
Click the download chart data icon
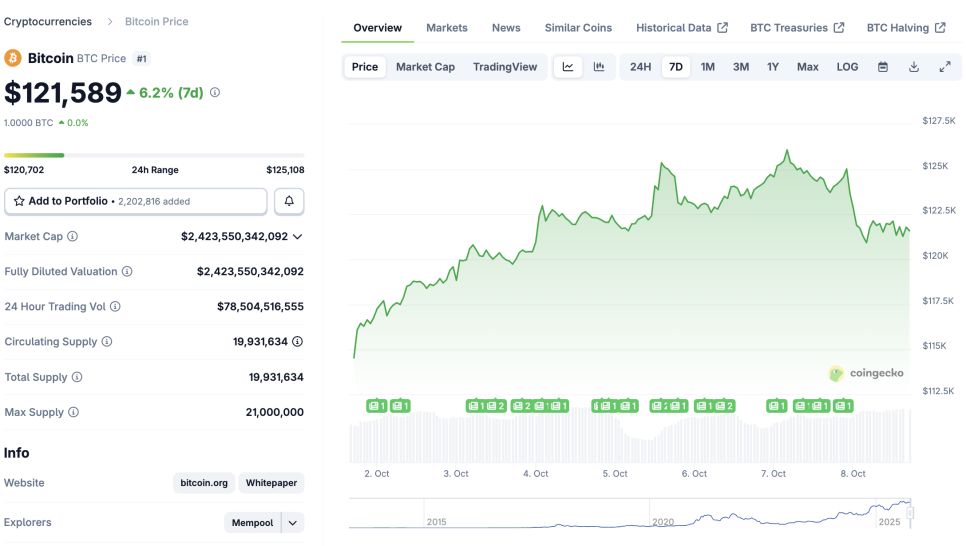914,67
